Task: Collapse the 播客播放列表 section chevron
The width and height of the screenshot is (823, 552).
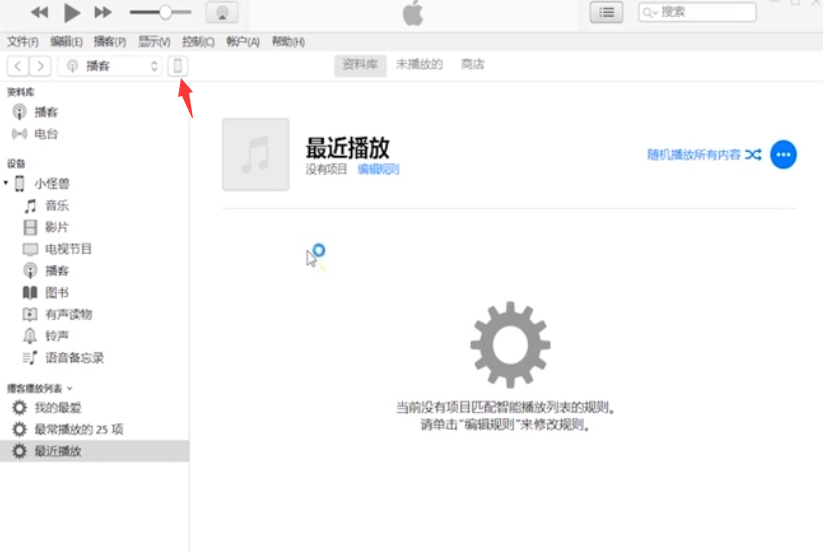Action: point(70,389)
